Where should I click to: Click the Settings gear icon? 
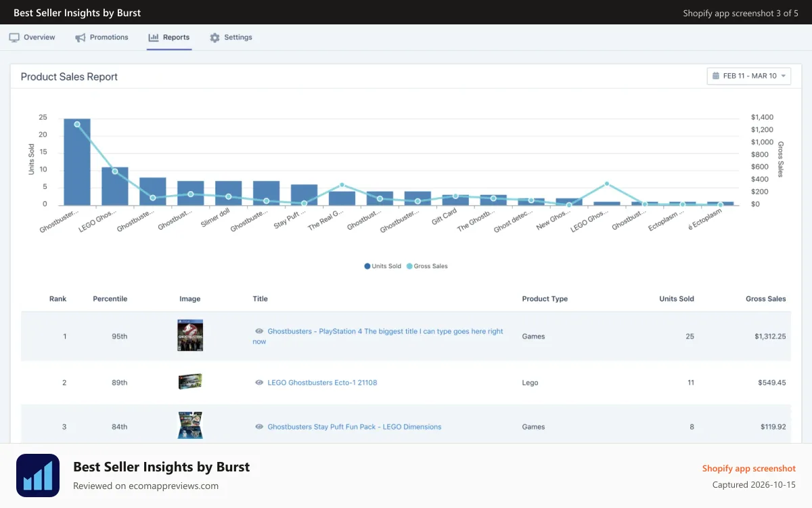tap(215, 37)
